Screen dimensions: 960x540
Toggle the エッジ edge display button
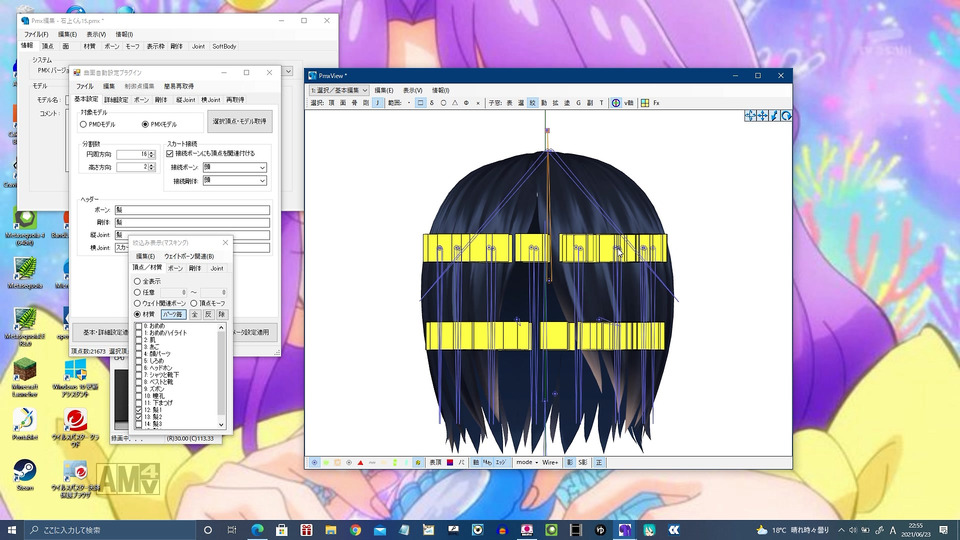(500, 462)
